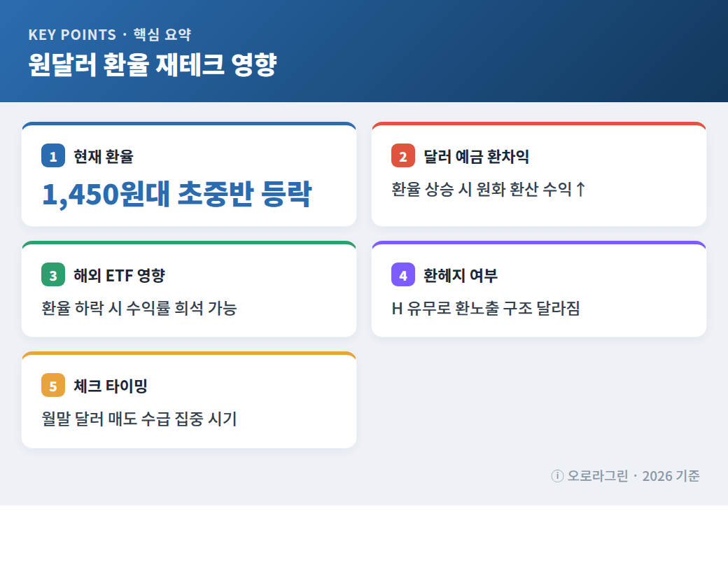Click the text 'H 유무로 환노출 구조 달라짐'

[486, 308]
